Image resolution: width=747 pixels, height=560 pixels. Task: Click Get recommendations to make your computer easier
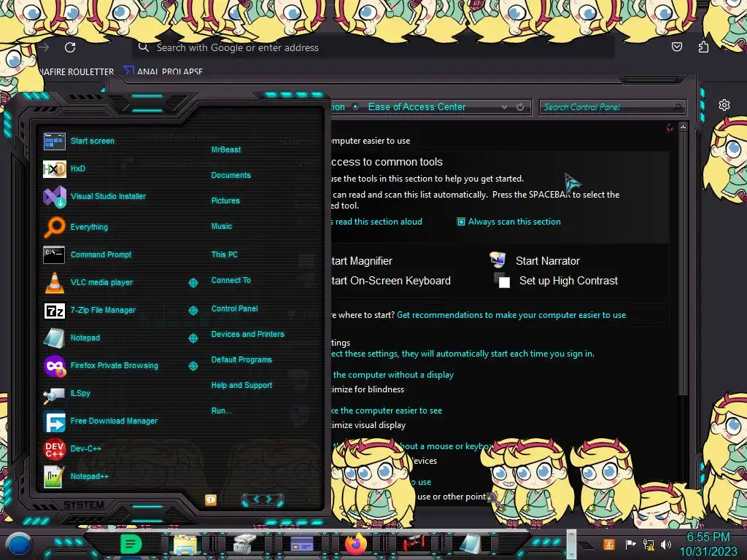coord(511,315)
